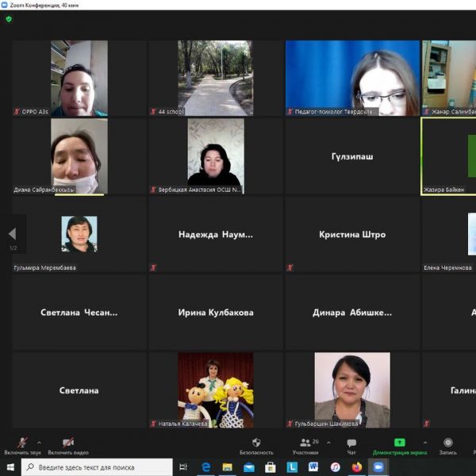476x476 pixels.
Task: Select the Светлана Чесан... participant tile
Action: pyautogui.click(x=79, y=312)
